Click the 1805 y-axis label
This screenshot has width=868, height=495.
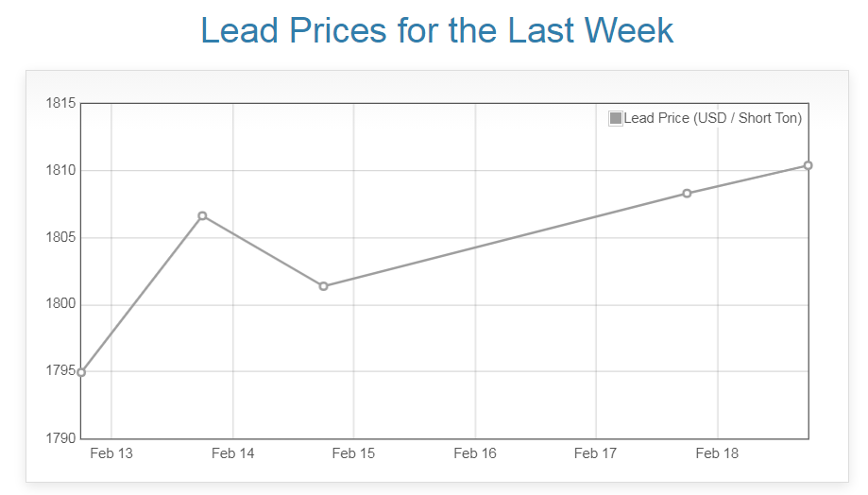pyautogui.click(x=60, y=237)
